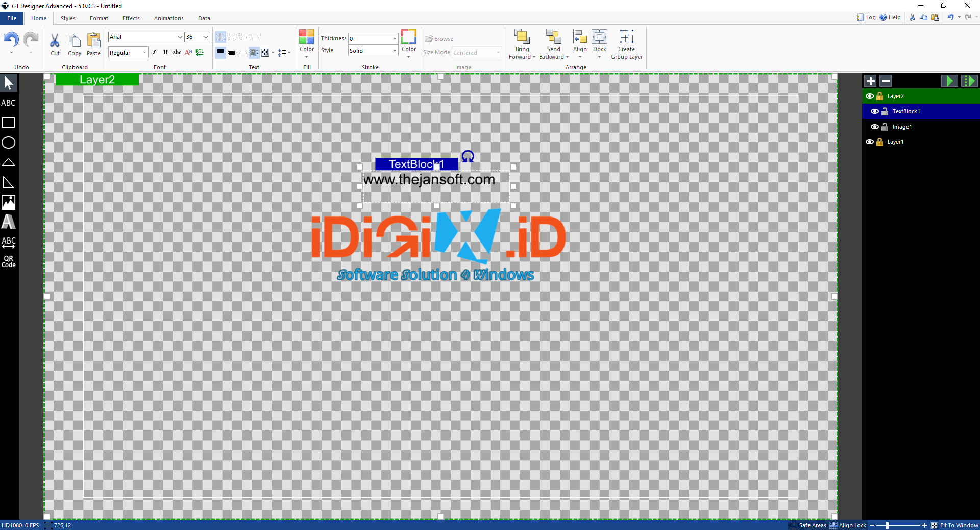Expand the Stroke Color dropdown

(x=409, y=57)
